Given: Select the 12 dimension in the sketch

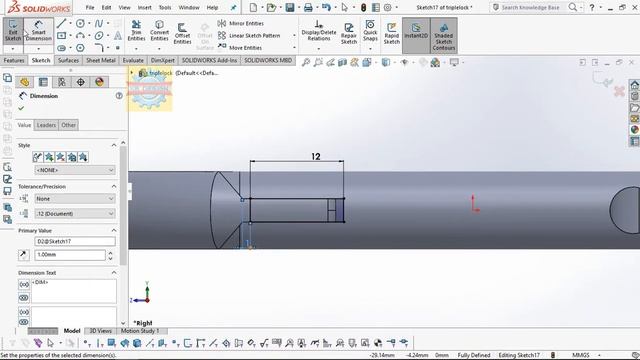Looking at the screenshot, I should tap(316, 156).
